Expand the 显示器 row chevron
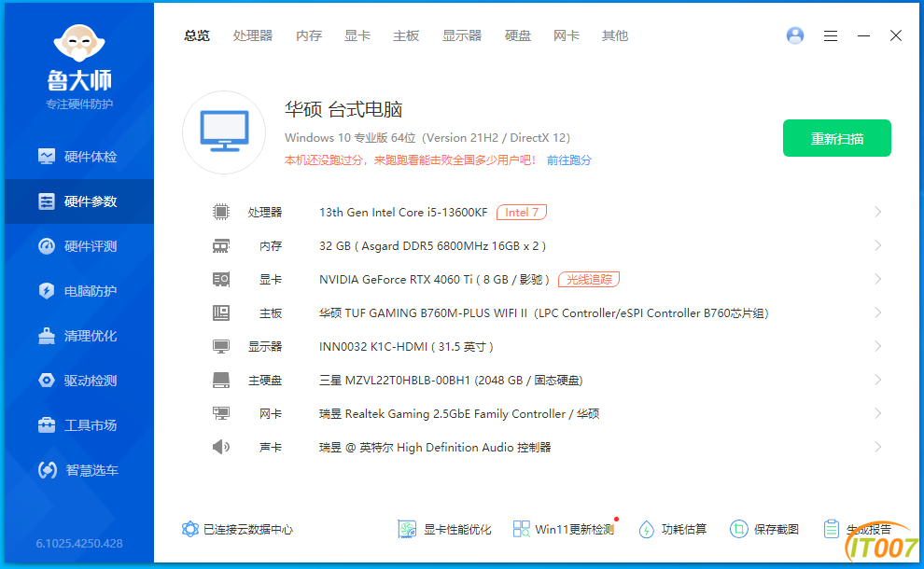 click(878, 346)
